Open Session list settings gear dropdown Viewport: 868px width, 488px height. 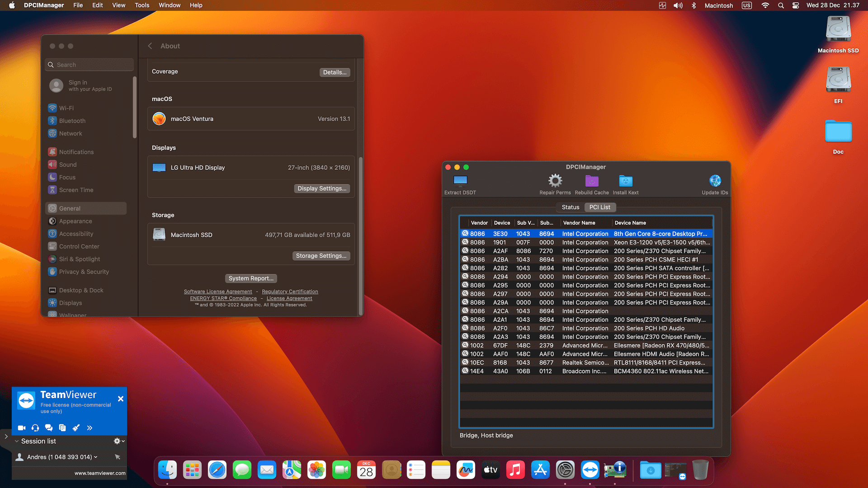point(119,441)
